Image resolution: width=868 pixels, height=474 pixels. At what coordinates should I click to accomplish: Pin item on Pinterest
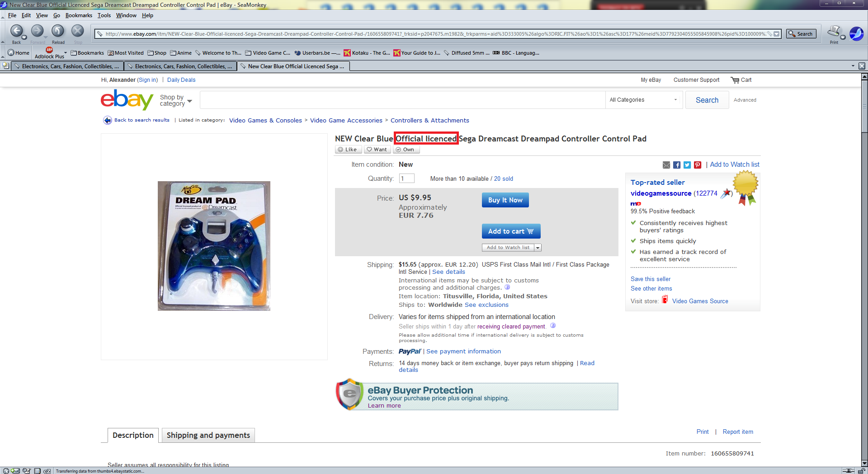pos(698,165)
